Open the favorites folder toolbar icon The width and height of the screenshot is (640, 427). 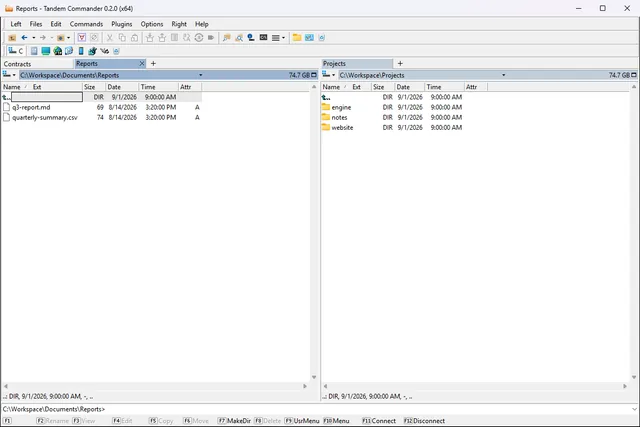60,38
